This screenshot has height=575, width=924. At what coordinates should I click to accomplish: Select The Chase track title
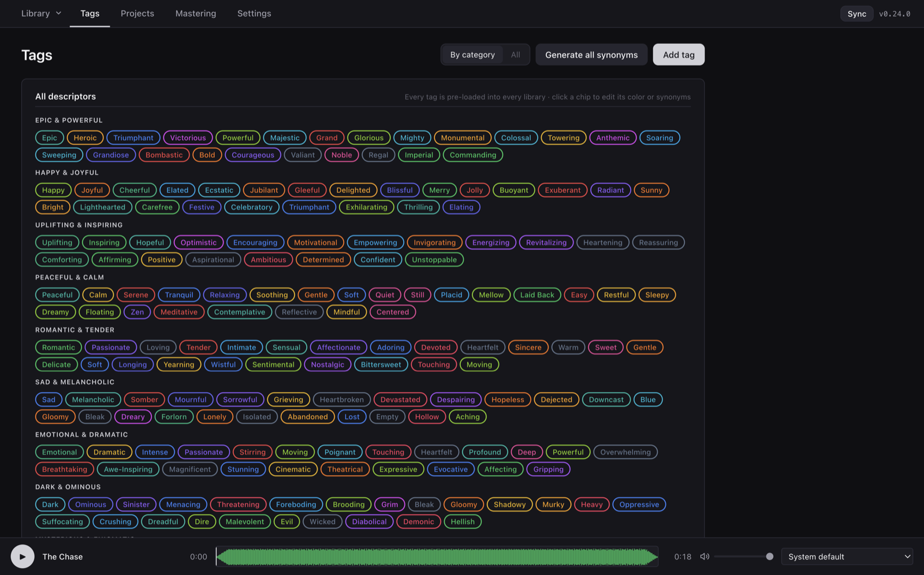pyautogui.click(x=62, y=557)
